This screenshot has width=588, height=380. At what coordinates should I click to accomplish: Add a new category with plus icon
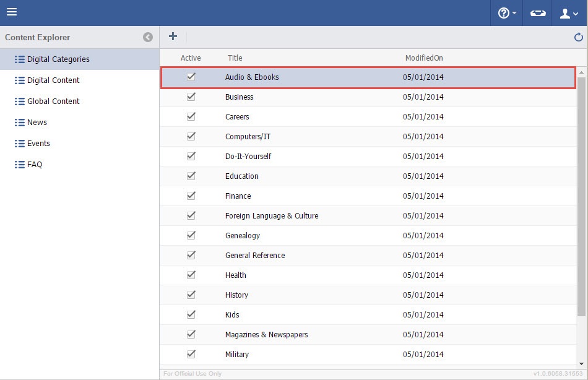pos(173,37)
